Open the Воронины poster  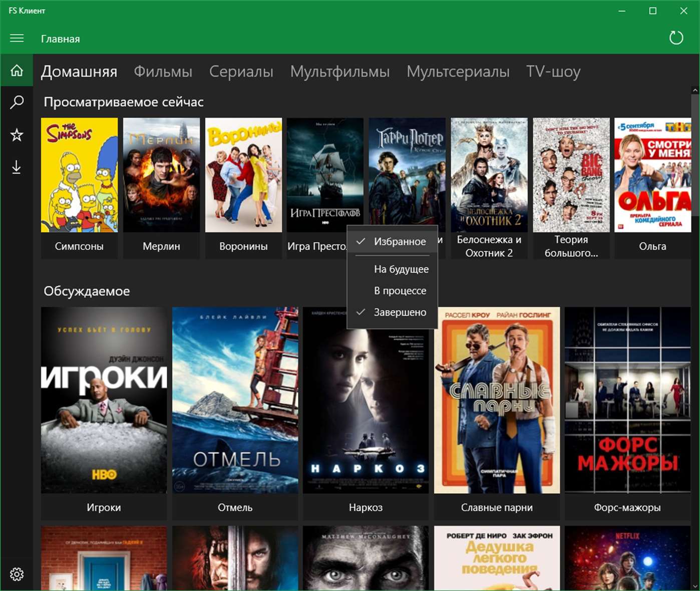pos(243,175)
